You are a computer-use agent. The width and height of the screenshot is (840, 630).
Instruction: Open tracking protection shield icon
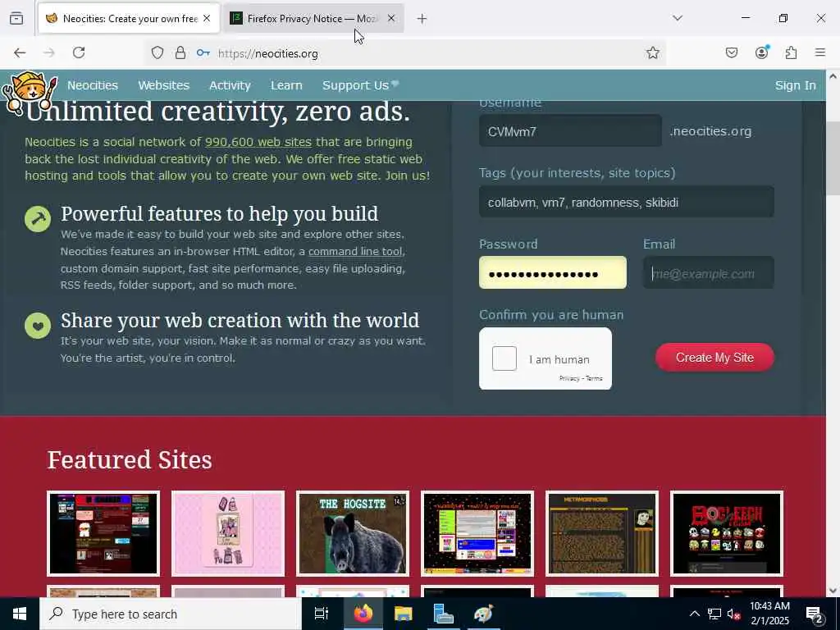point(157,52)
